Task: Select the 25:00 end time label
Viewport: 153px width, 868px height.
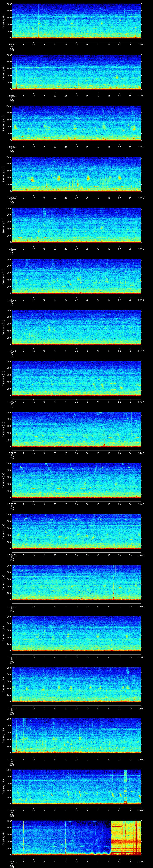Action: tap(141, 555)
